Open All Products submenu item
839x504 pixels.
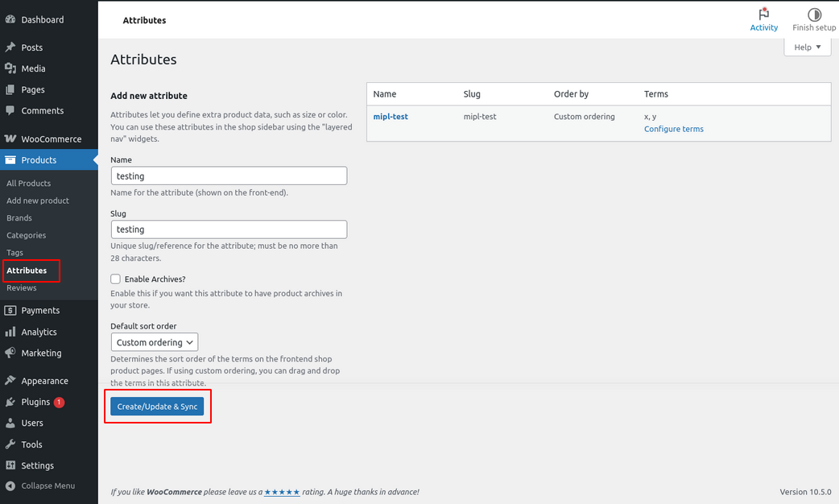[x=29, y=184]
